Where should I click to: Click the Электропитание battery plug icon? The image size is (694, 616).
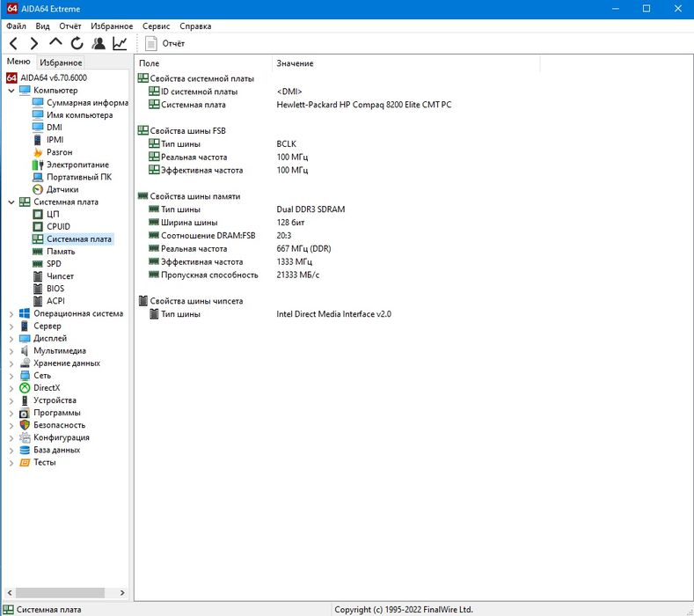click(38, 165)
